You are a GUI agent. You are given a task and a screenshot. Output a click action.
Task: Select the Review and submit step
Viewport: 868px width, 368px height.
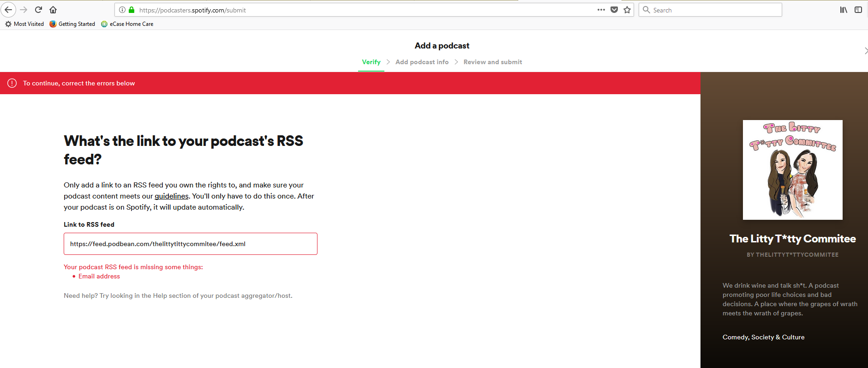click(493, 62)
